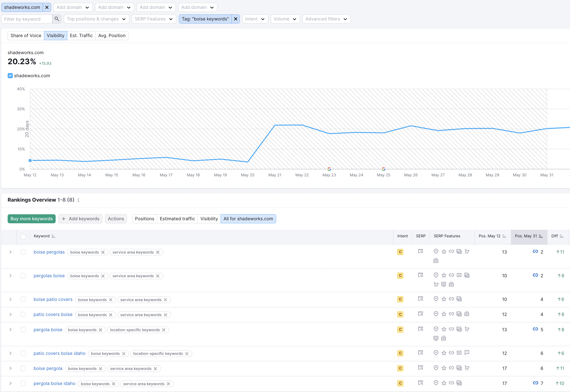Image resolution: width=570 pixels, height=392 pixels.
Task: Open the Actions button
Action: [x=116, y=219]
